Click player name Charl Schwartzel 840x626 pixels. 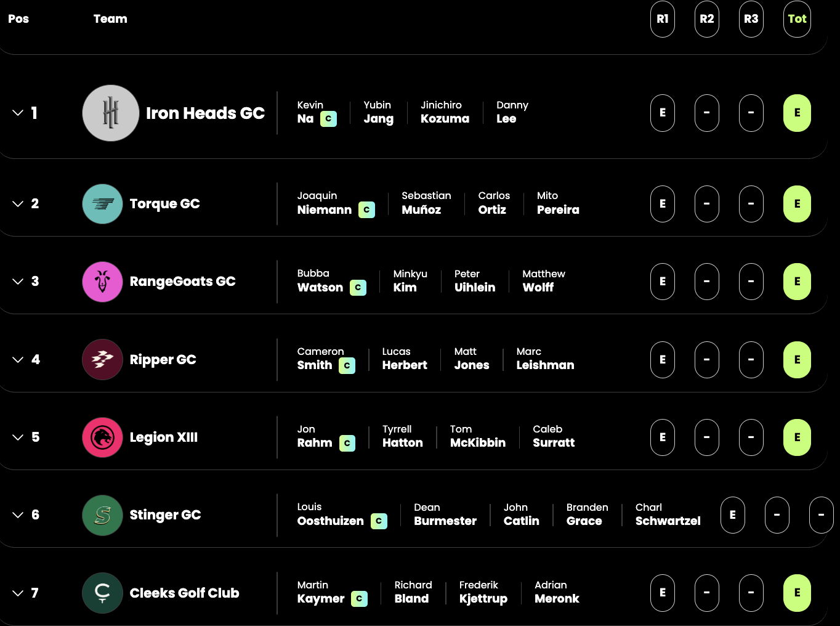[x=668, y=514]
